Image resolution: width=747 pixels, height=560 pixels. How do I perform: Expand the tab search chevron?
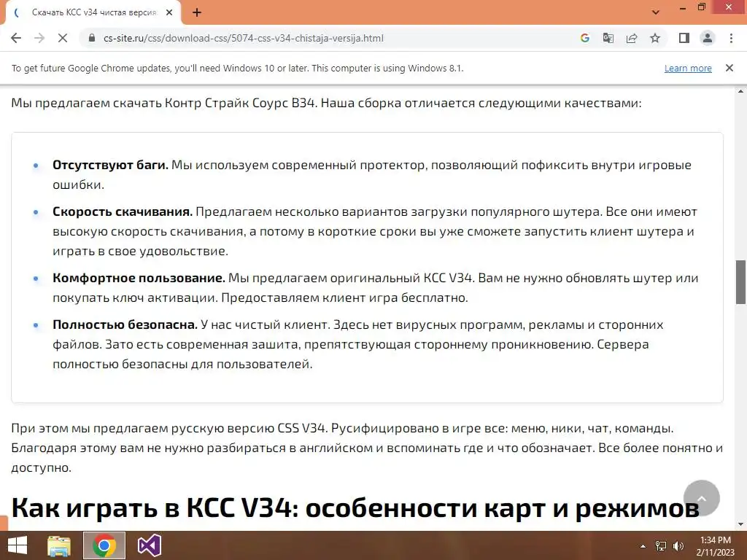tap(656, 12)
